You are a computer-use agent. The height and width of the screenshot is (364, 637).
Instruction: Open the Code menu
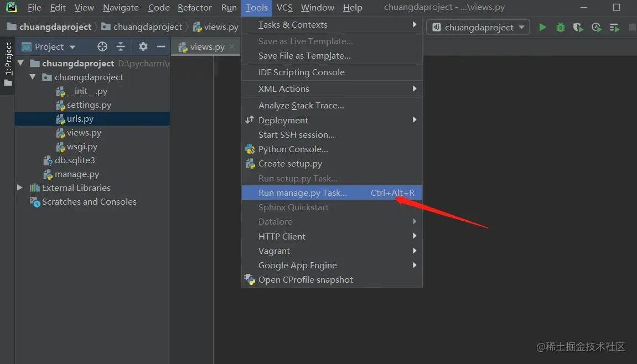coord(159,7)
